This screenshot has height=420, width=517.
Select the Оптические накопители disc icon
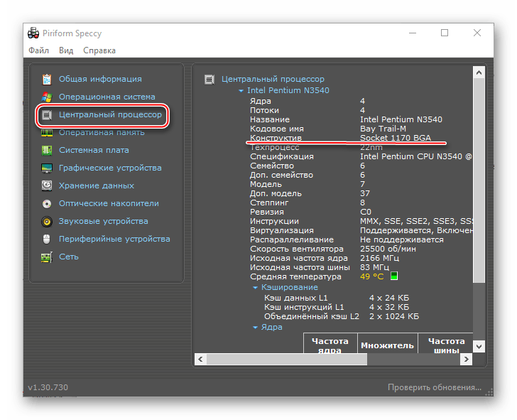click(47, 203)
